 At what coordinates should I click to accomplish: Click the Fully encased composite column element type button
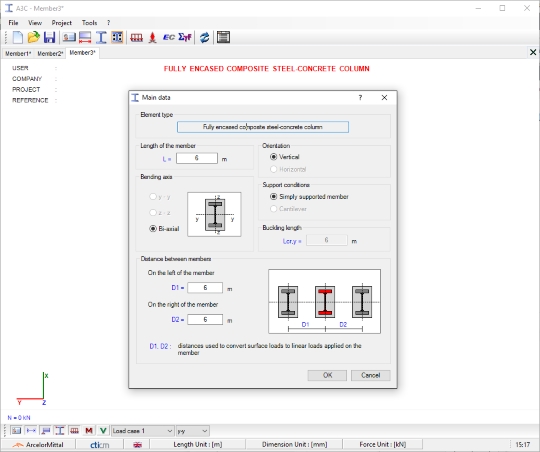coord(263,127)
